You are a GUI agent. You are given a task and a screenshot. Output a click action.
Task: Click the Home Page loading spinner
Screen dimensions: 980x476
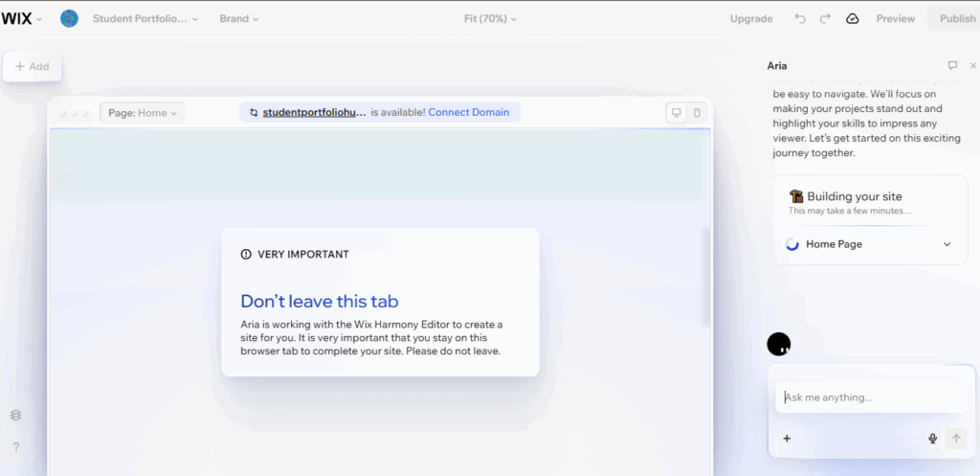[792, 244]
